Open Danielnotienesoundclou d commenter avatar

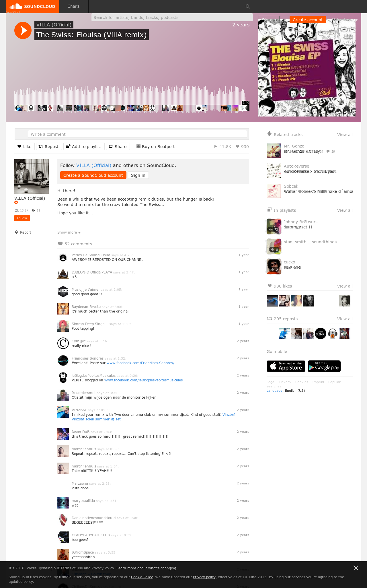tap(63, 520)
